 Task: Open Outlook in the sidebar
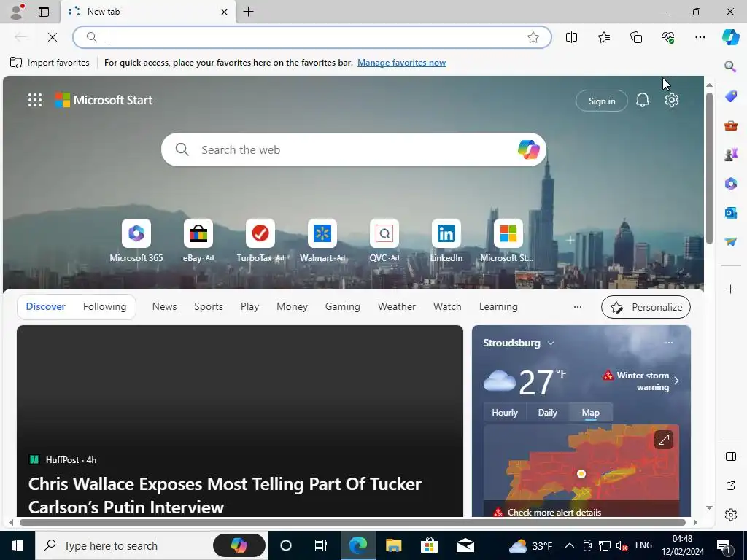(x=730, y=212)
